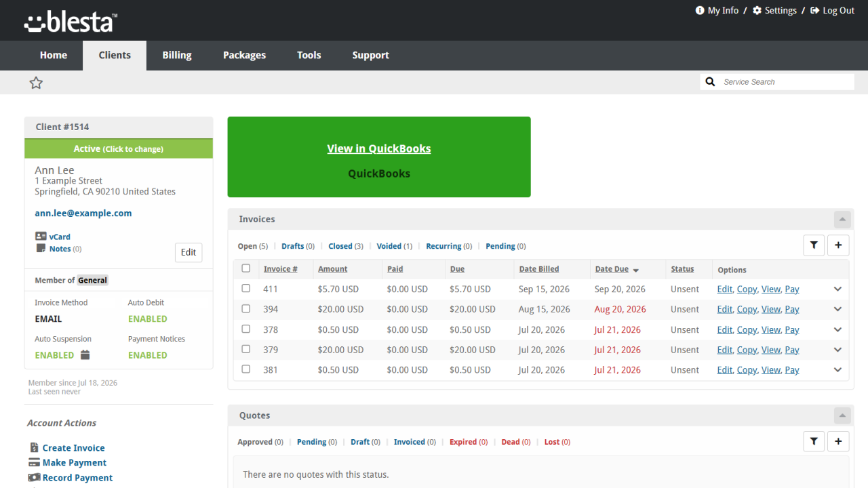This screenshot has height=488, width=868.
Task: Expand row details for invoice 379
Action: click(x=837, y=350)
